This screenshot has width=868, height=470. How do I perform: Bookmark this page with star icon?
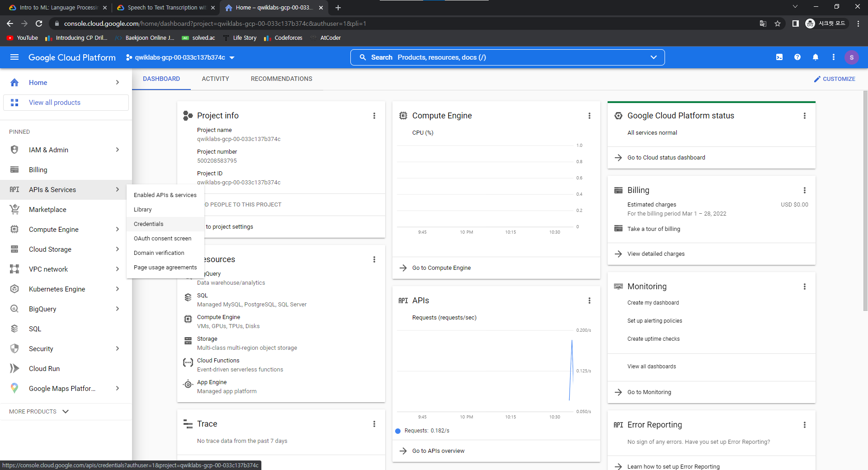tap(778, 23)
